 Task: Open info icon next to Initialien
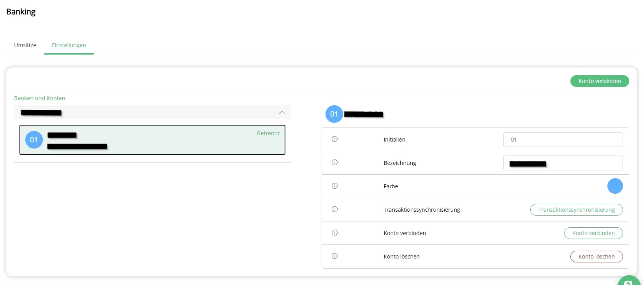(334, 139)
